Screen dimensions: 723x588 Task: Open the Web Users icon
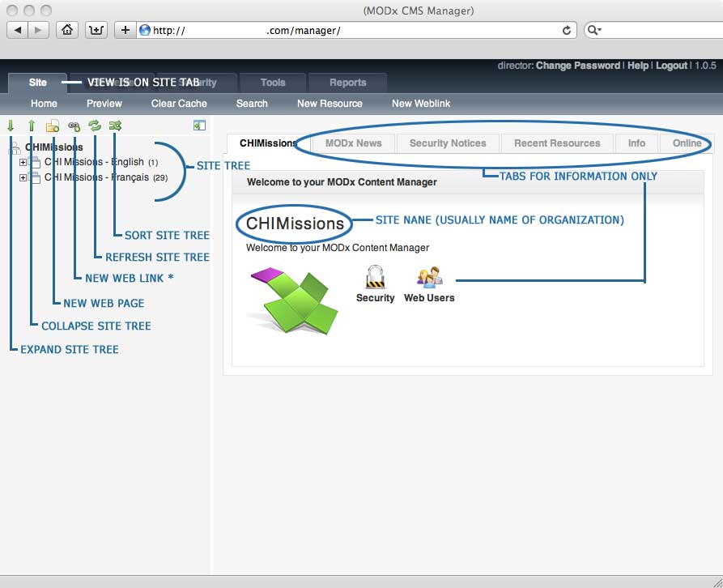click(429, 277)
